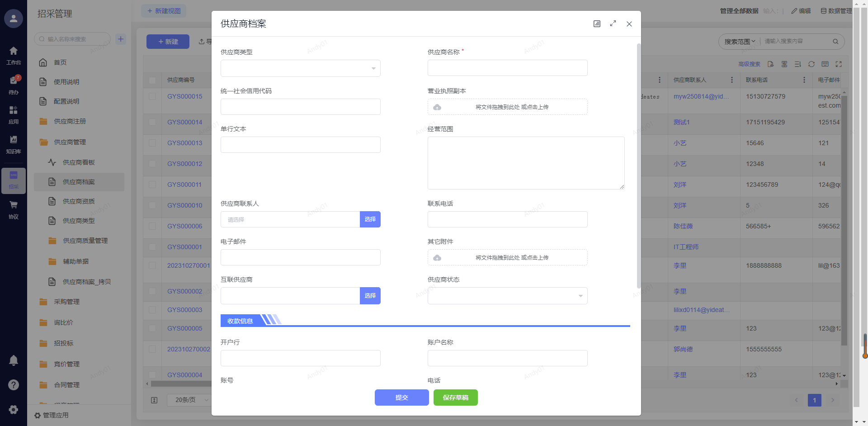The height and width of the screenshot is (426, 868).
Task: Open 供应商资质 in the sidebar menu
Action: (x=79, y=201)
